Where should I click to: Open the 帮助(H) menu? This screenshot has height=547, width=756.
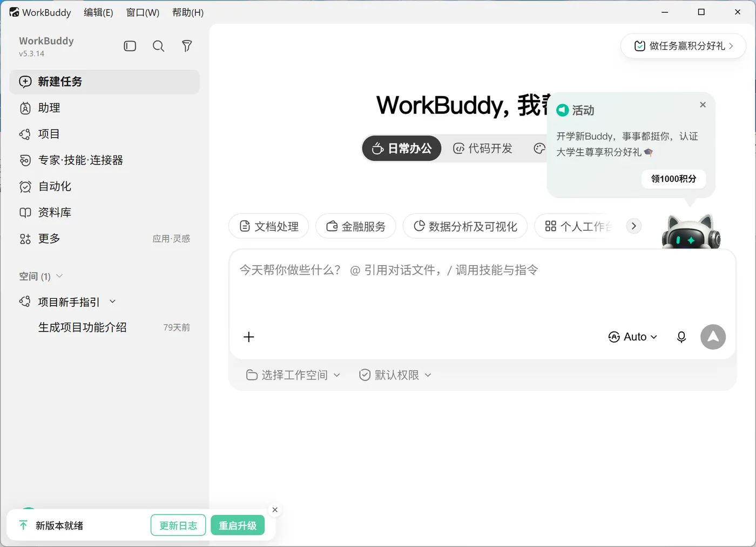click(x=188, y=12)
